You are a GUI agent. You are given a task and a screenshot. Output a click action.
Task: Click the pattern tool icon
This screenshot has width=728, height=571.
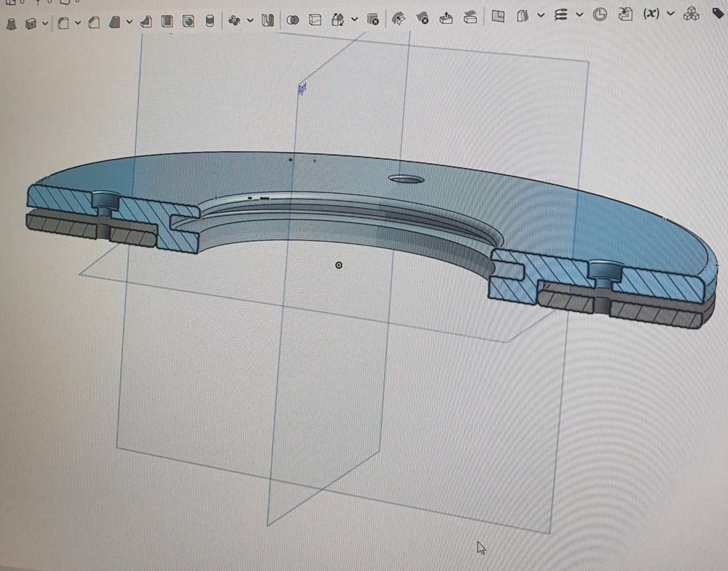coord(234,20)
